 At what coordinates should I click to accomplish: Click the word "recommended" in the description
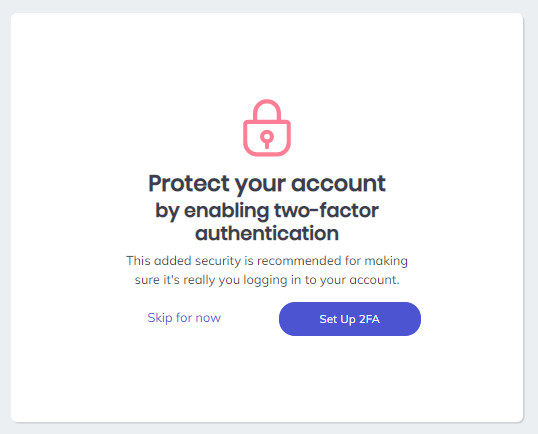click(299, 261)
